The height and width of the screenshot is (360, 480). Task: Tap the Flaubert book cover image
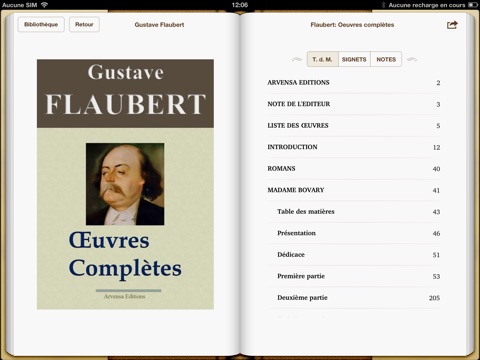125,184
